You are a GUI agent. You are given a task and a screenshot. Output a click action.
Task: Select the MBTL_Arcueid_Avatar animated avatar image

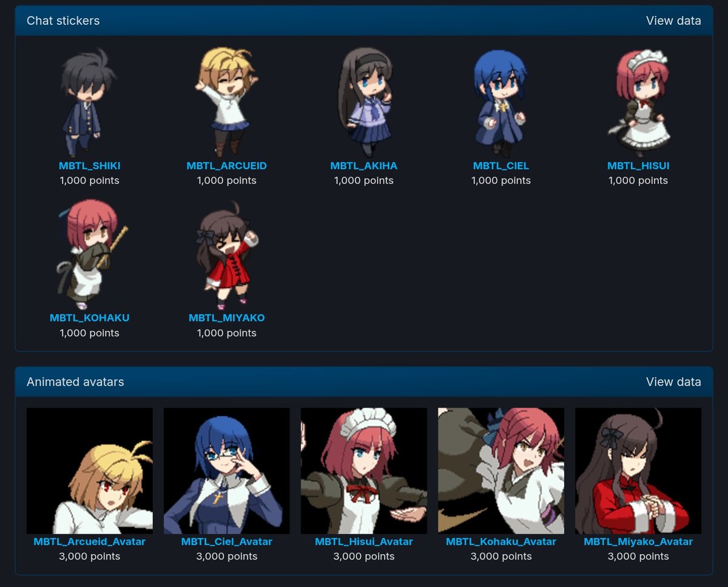(x=90, y=471)
